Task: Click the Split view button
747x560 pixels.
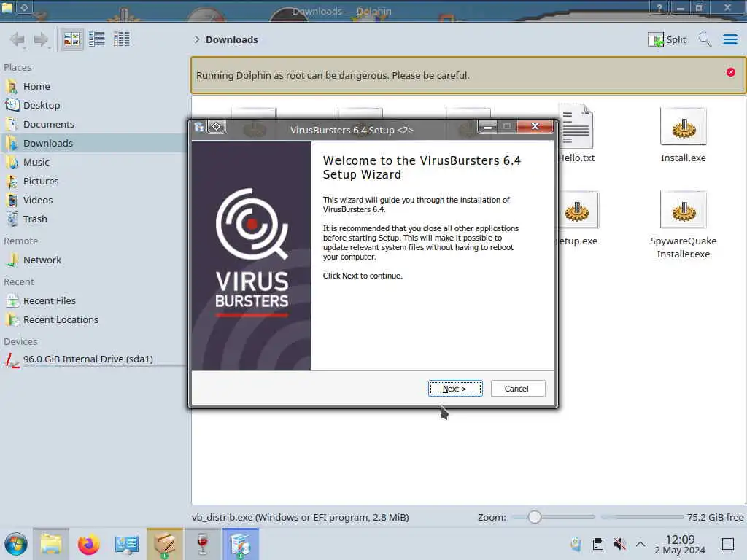Action: pos(667,39)
